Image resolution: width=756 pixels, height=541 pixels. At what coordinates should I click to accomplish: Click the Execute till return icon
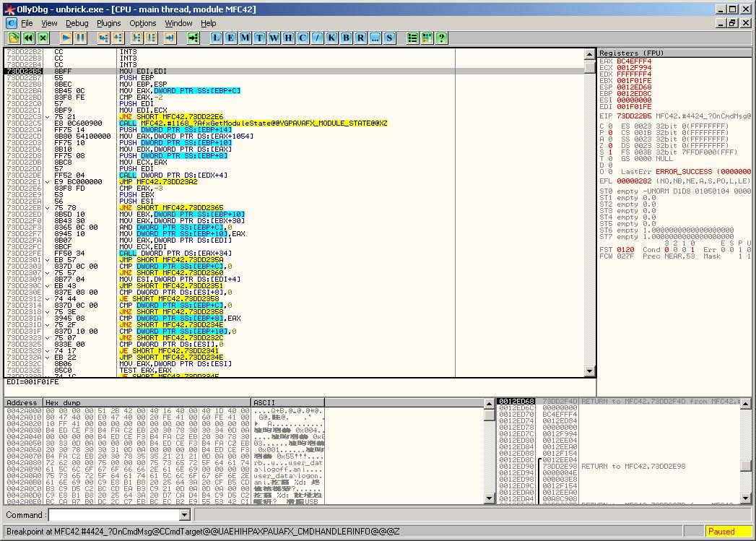pyautogui.click(x=170, y=38)
